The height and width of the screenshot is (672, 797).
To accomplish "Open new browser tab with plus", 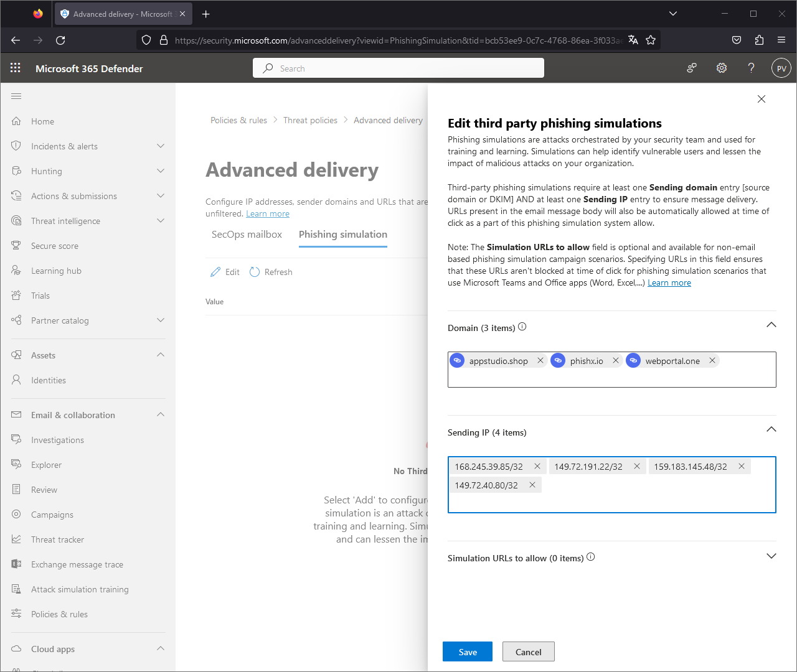I will point(206,14).
